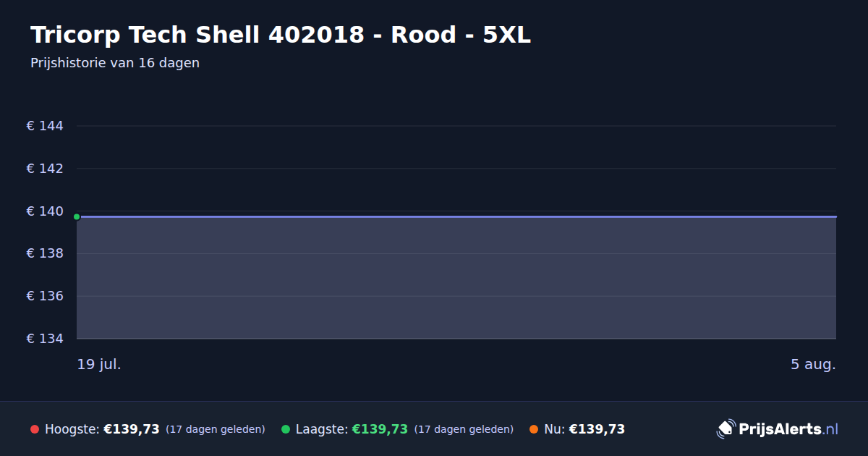The height and width of the screenshot is (456, 868).
Task: Click the Nu current price €139,73
Action: tap(597, 429)
